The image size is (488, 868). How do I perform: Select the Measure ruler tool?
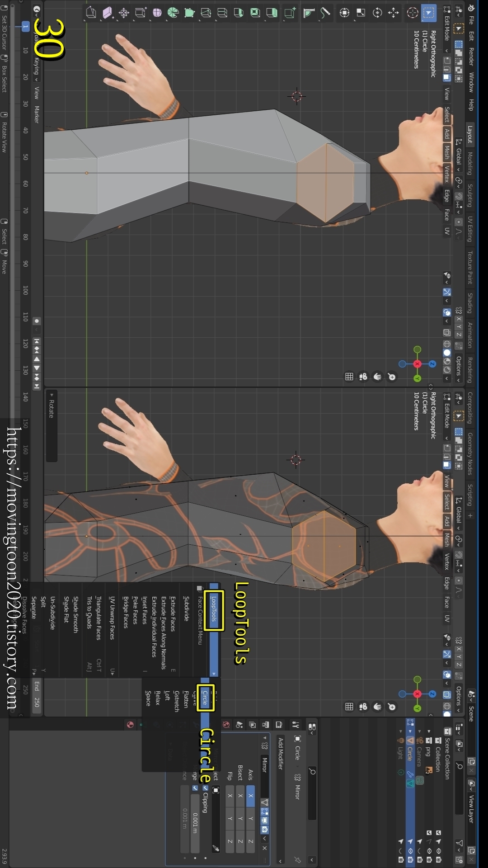(309, 13)
